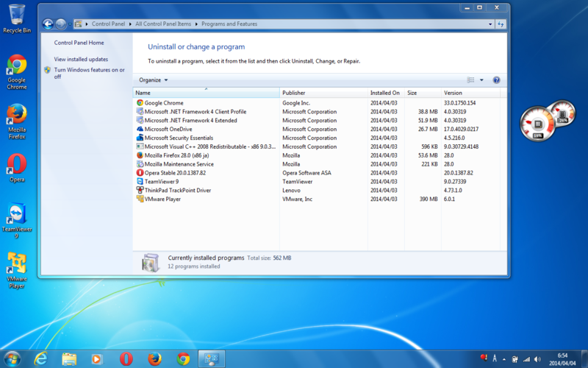This screenshot has height=368, width=588.
Task: Open the recent pages dropdown arrow
Action: (70, 24)
